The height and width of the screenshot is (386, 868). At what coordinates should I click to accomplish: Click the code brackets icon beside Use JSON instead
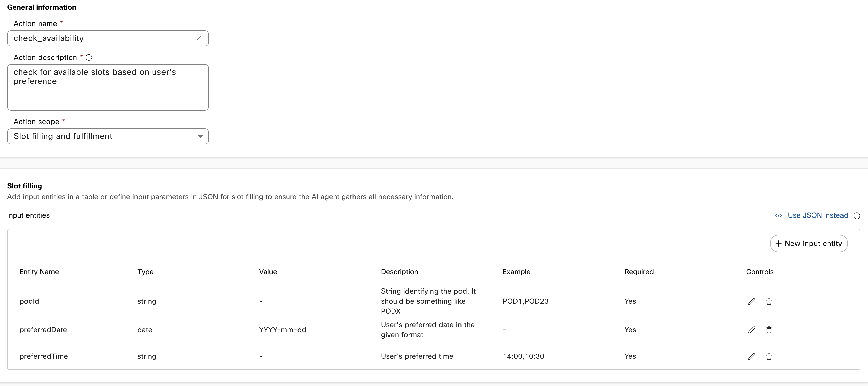coord(778,215)
